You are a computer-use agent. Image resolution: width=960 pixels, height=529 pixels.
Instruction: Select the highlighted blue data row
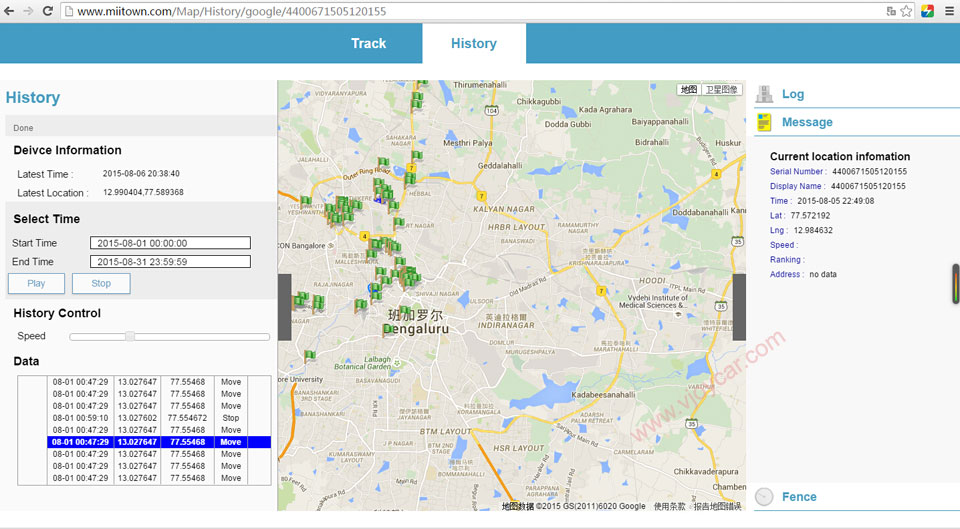pyautogui.click(x=159, y=442)
